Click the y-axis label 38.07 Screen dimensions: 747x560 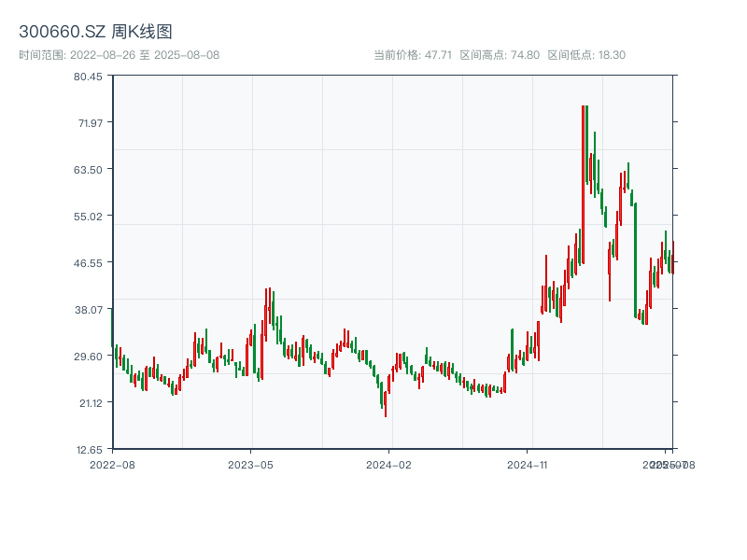tap(89, 310)
